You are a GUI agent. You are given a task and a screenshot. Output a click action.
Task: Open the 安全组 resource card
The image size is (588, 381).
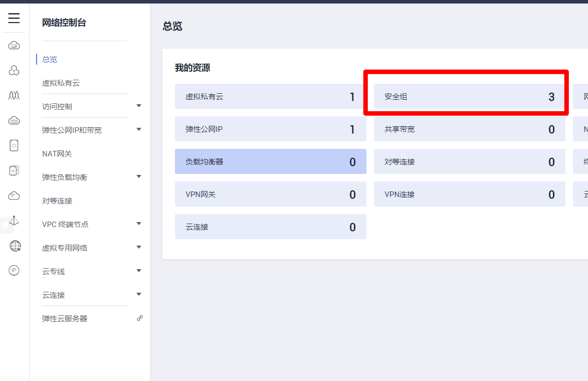coord(470,96)
